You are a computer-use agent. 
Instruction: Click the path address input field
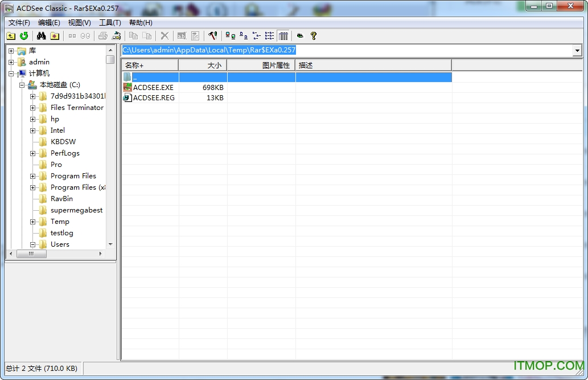(347, 50)
